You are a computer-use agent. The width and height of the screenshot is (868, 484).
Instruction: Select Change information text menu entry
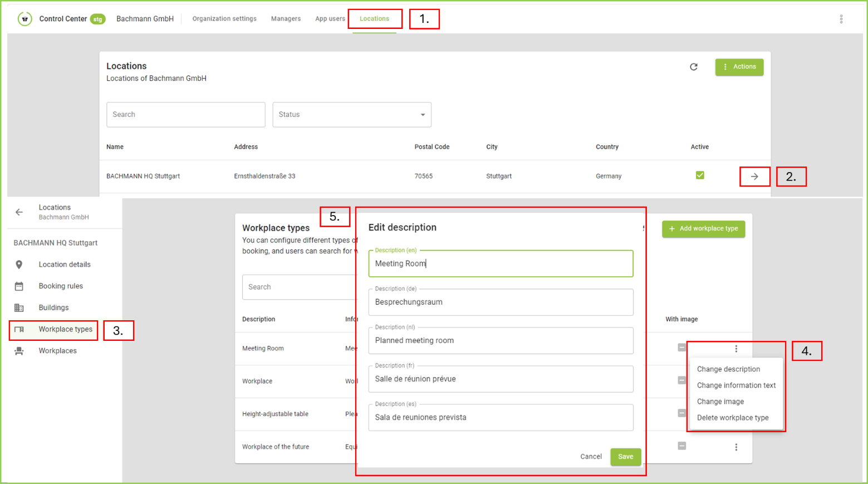(736, 385)
